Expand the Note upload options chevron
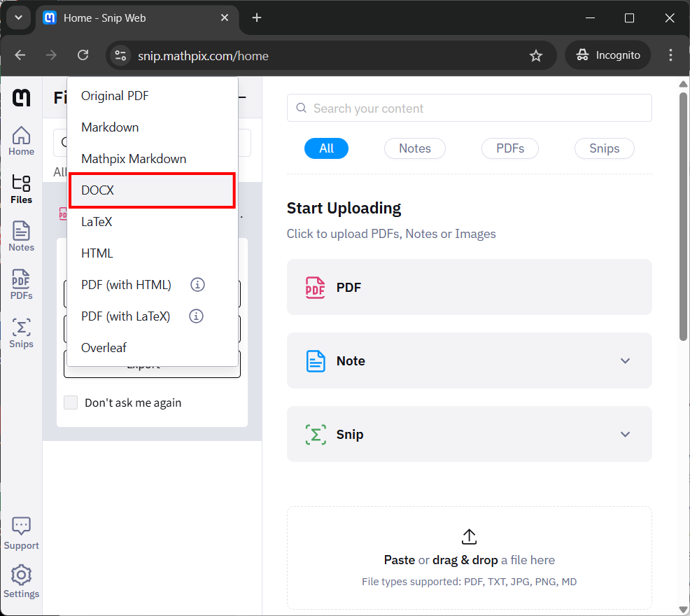Viewport: 690px width, 616px height. click(625, 360)
